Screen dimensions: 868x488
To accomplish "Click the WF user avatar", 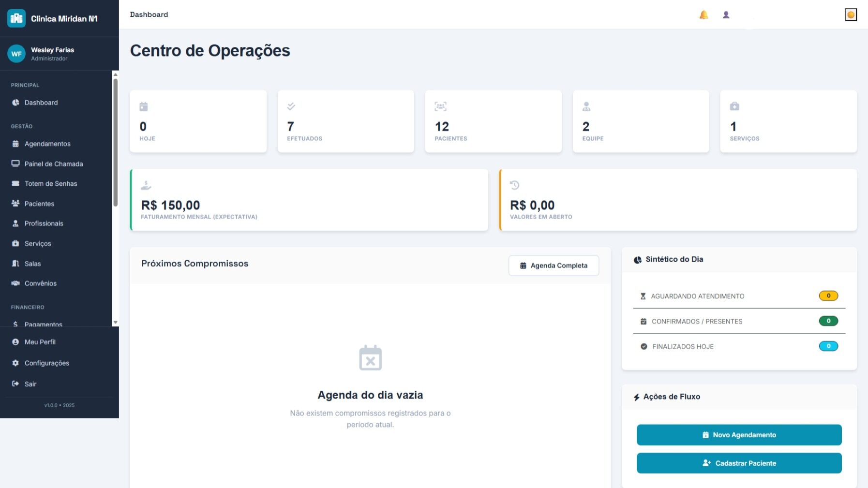I will click(x=16, y=54).
